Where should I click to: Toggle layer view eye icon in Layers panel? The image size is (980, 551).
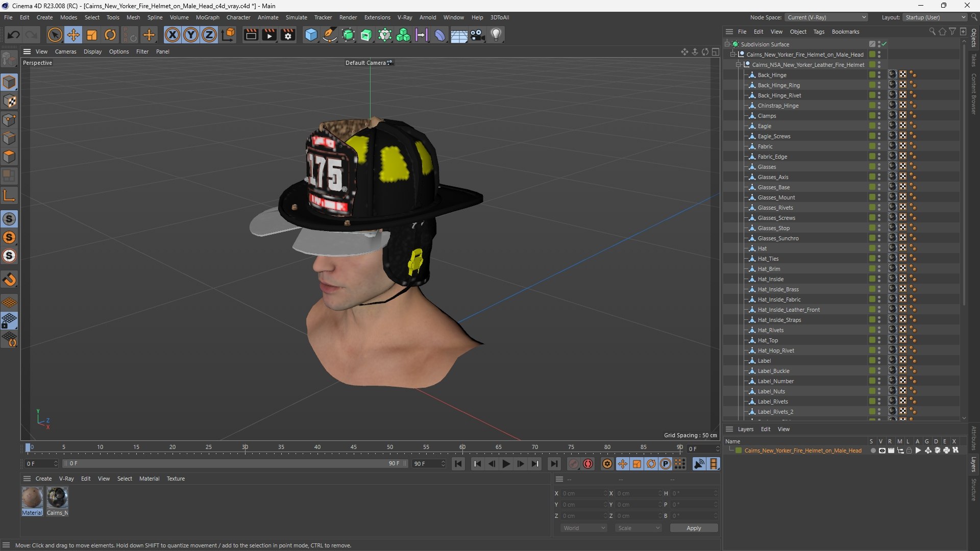point(882,450)
